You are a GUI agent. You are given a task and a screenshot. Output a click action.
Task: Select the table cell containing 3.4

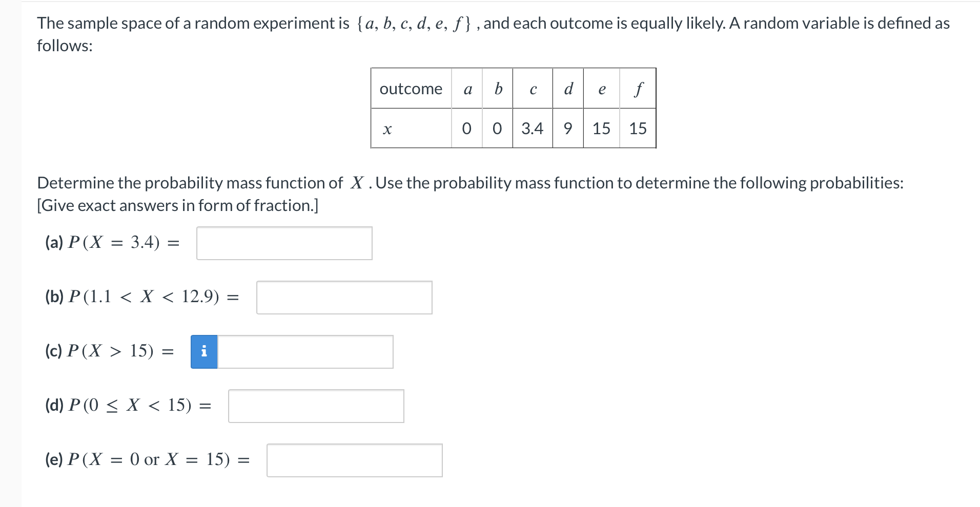tap(532, 129)
